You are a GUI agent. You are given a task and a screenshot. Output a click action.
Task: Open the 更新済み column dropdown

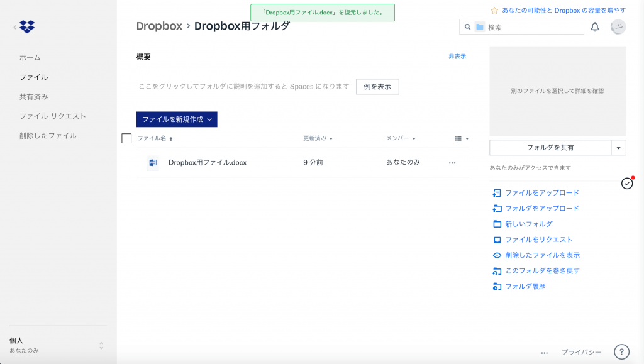(x=318, y=138)
